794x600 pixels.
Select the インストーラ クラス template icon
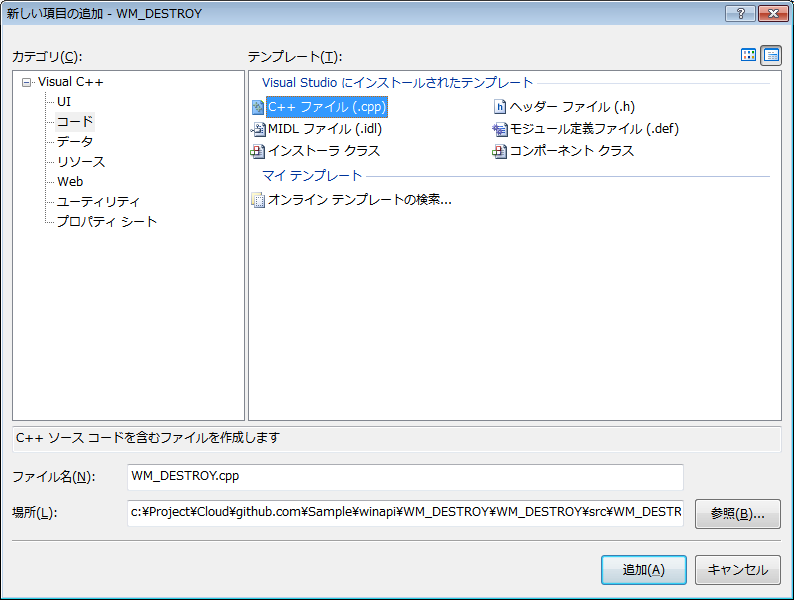point(258,151)
